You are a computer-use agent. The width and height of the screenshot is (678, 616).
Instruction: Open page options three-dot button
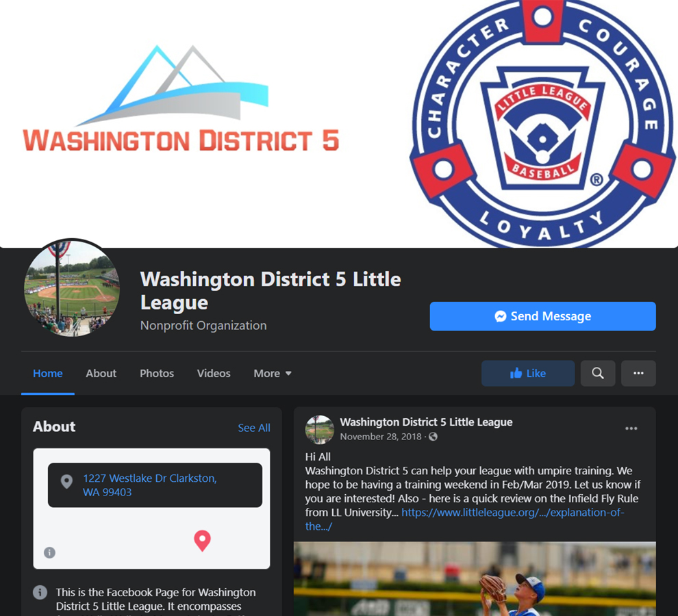pyautogui.click(x=638, y=373)
